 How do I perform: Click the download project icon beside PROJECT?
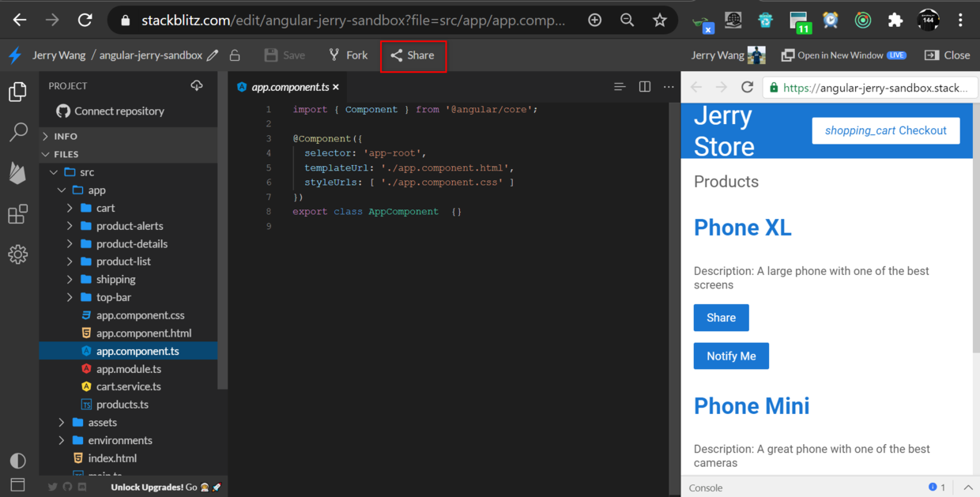click(x=197, y=85)
